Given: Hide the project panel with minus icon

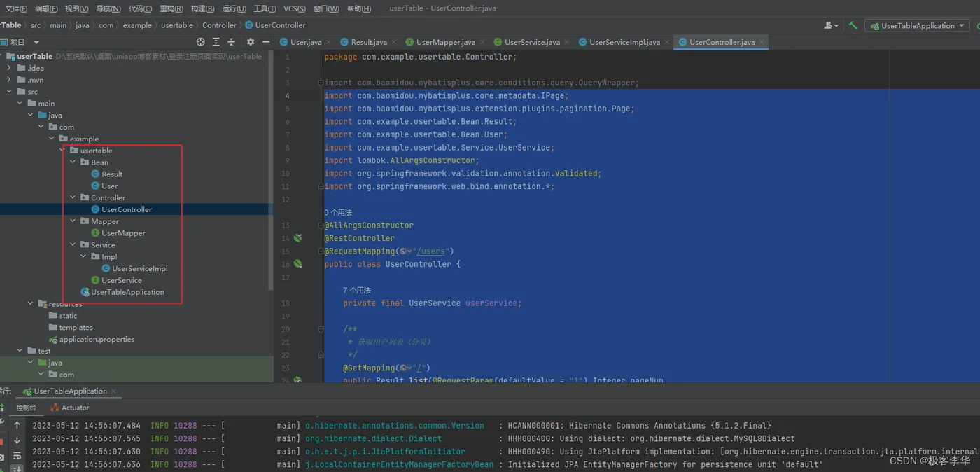Looking at the screenshot, I should [x=265, y=42].
